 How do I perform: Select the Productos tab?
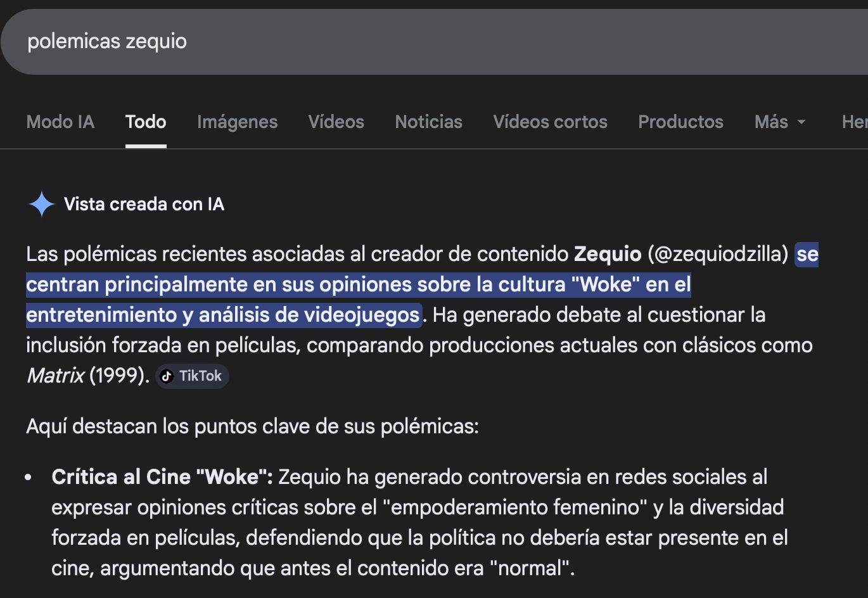680,122
